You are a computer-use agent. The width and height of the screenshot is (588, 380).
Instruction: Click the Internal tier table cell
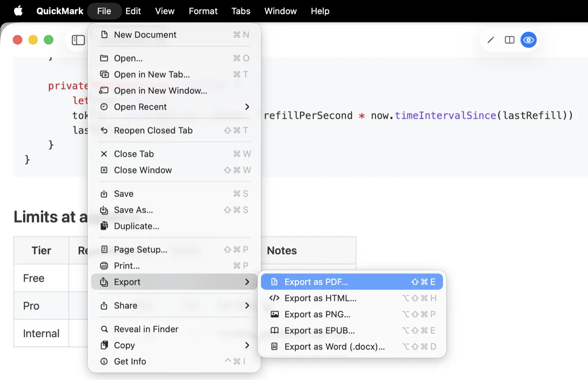pyautogui.click(x=41, y=333)
